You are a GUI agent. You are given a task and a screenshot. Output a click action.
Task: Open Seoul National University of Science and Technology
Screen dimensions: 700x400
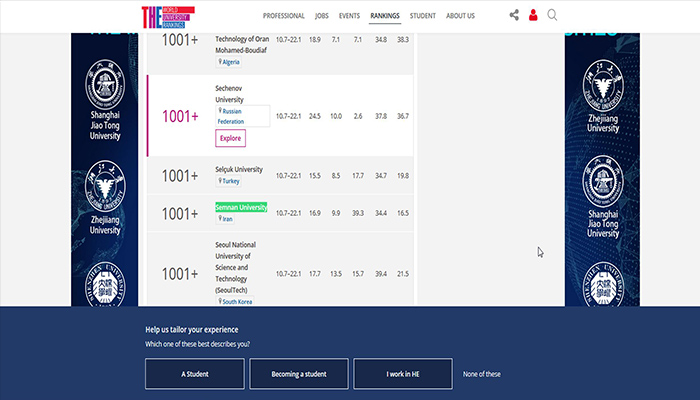(x=235, y=267)
